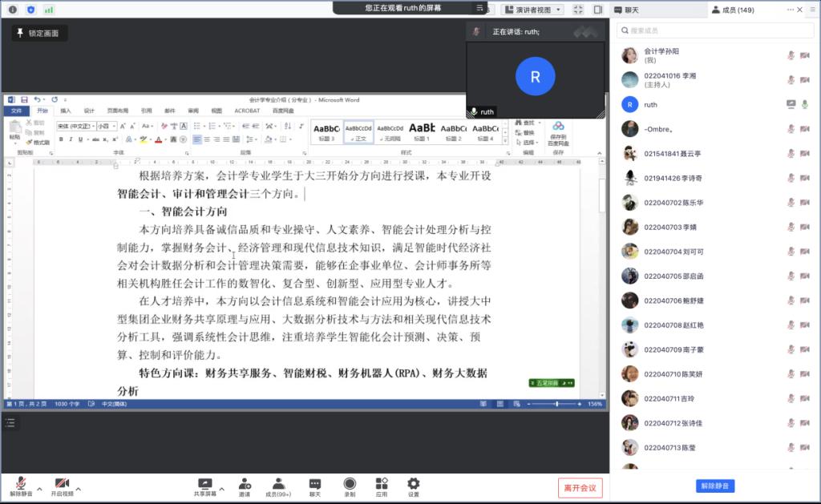Open meeting 设置 settings gear
The height and width of the screenshot is (504, 821).
413,484
